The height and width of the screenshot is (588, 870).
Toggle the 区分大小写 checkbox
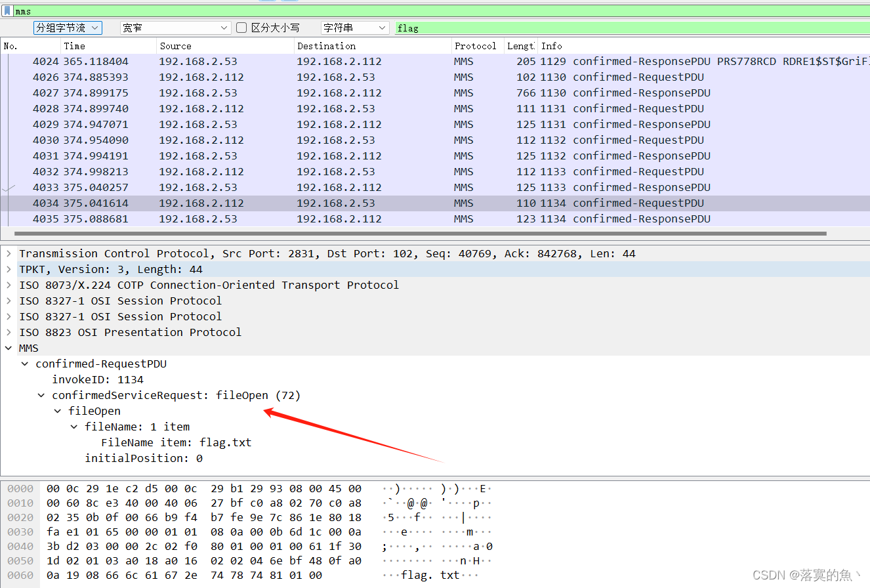pyautogui.click(x=241, y=28)
